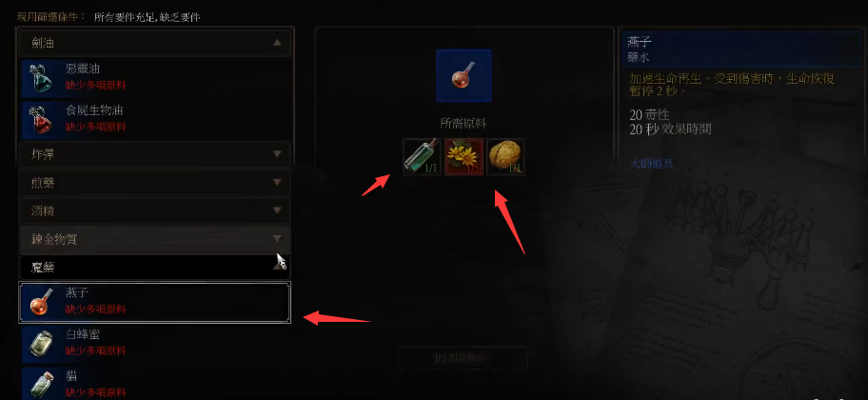The width and height of the screenshot is (868, 400).
Task: Click the blue 大師道具 text
Action: (x=652, y=164)
